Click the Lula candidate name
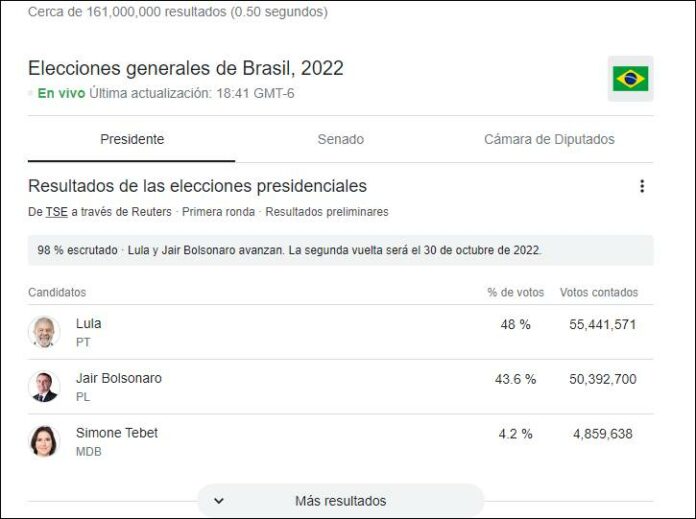 (x=88, y=323)
